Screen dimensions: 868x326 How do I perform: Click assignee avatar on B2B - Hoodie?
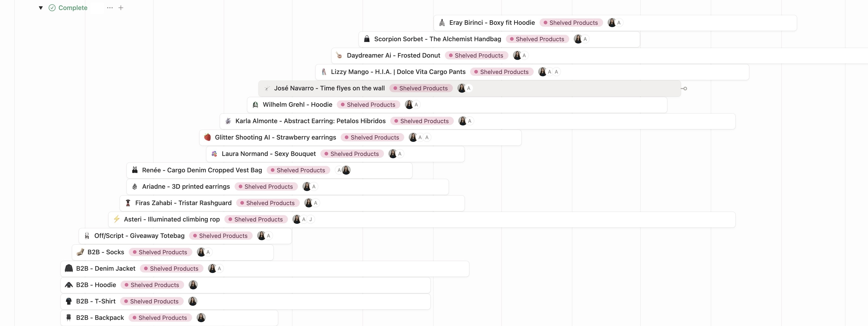pyautogui.click(x=193, y=285)
